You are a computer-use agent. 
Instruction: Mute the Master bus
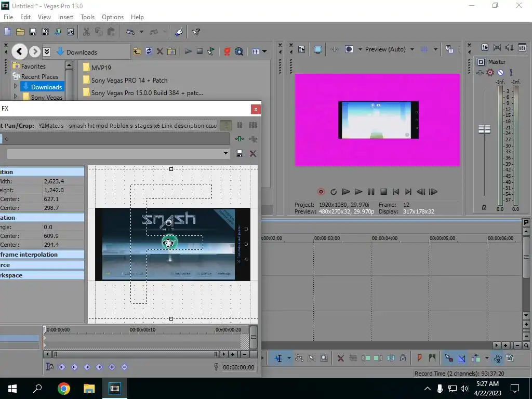(x=500, y=72)
